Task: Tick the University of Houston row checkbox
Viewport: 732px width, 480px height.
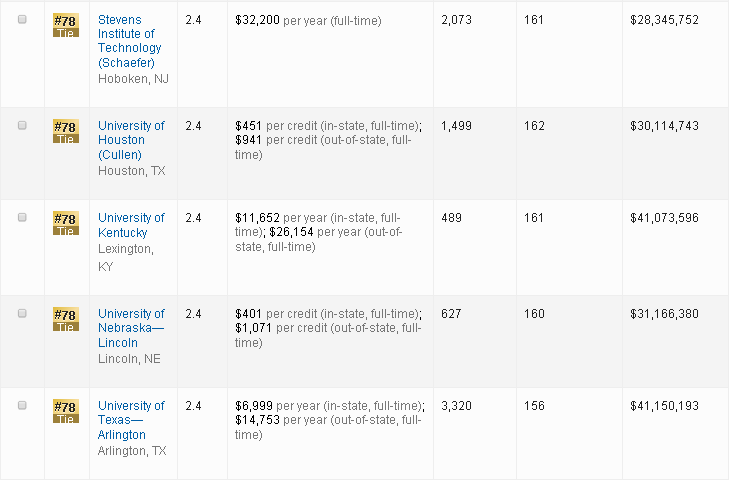Action: (x=23, y=126)
